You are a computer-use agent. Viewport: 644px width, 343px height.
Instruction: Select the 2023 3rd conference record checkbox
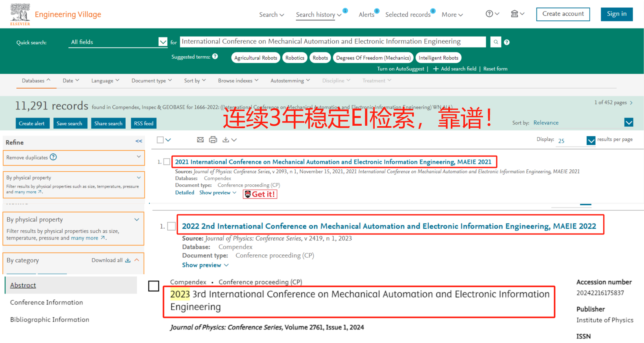tap(154, 286)
